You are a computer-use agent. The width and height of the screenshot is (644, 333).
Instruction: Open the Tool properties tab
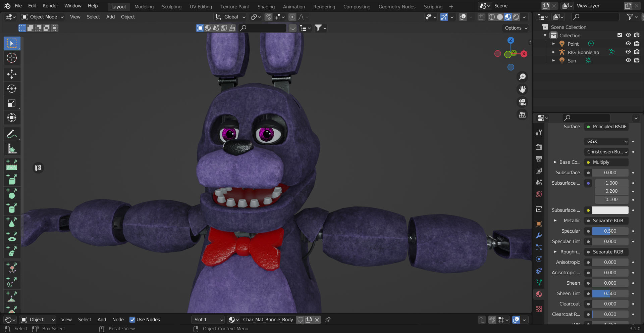(x=539, y=133)
